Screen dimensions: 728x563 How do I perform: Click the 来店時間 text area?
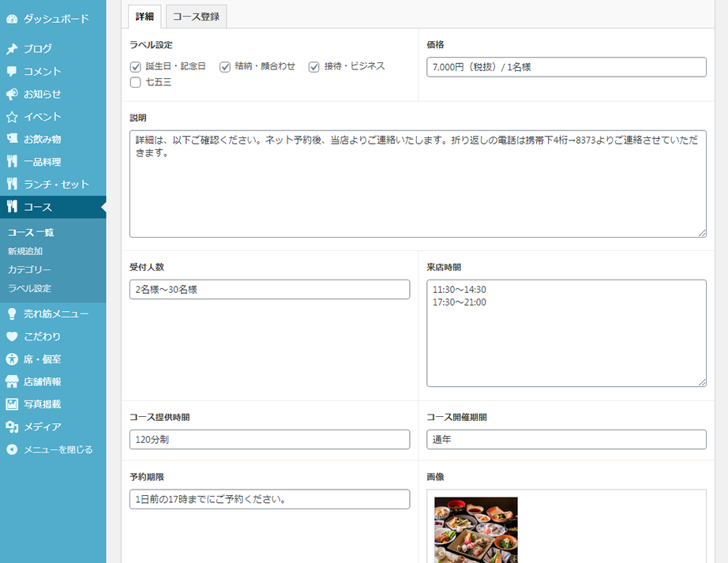click(566, 333)
